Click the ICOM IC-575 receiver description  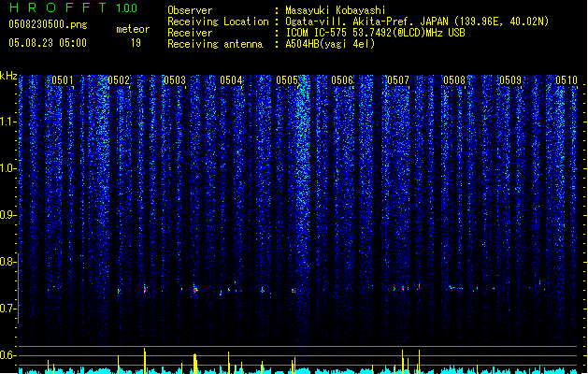(375, 33)
